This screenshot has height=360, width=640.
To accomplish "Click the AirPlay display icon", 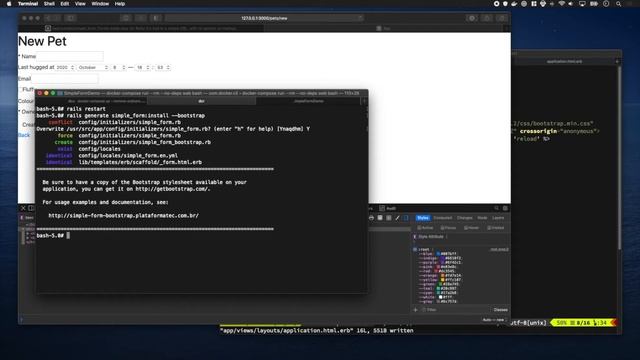I will [582, 4].
